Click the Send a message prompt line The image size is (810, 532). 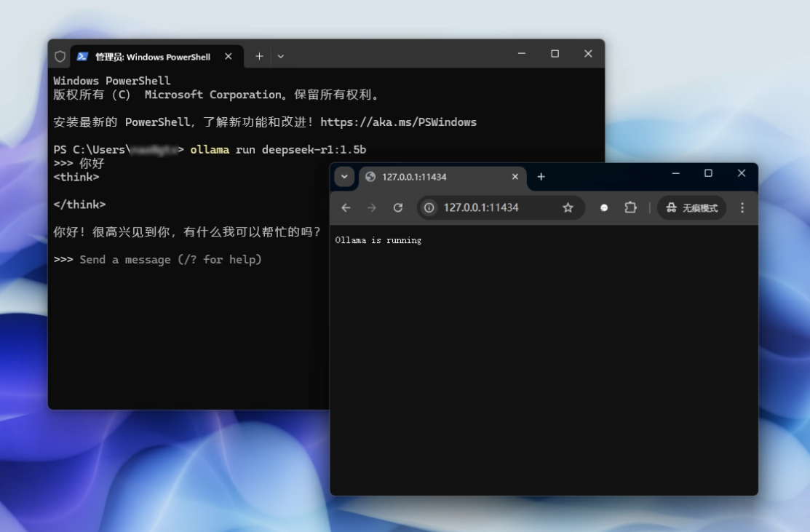[x=170, y=259]
